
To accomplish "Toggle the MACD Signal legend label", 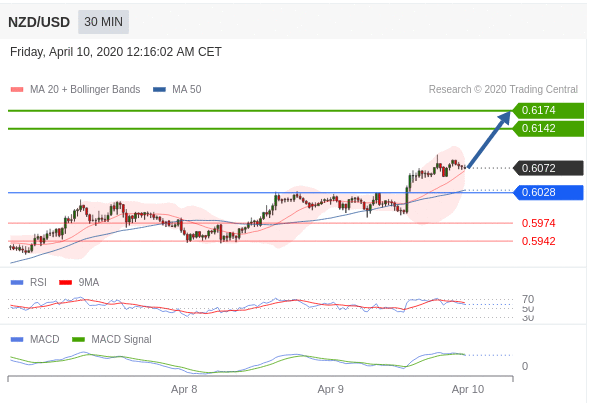I will pyautogui.click(x=121, y=340).
